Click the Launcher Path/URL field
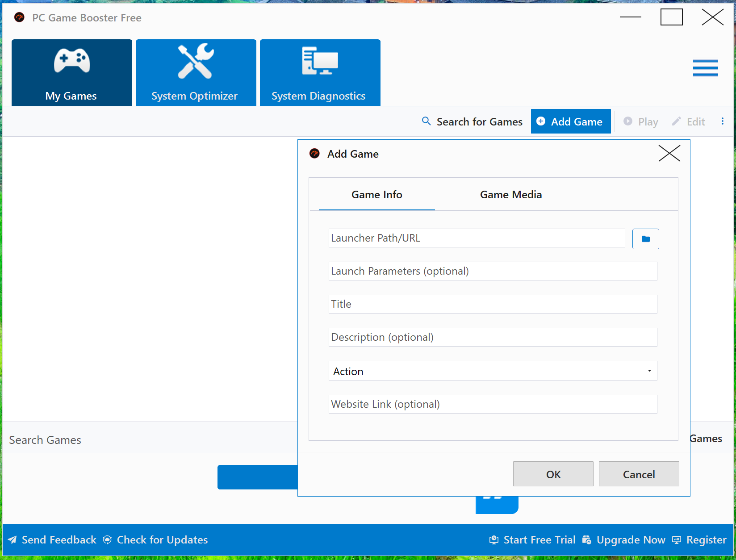 pos(477,238)
